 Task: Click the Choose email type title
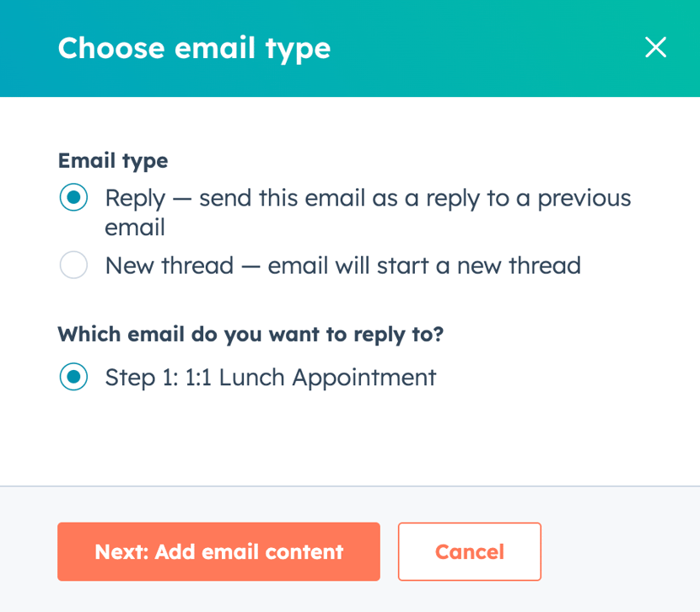[x=194, y=48]
